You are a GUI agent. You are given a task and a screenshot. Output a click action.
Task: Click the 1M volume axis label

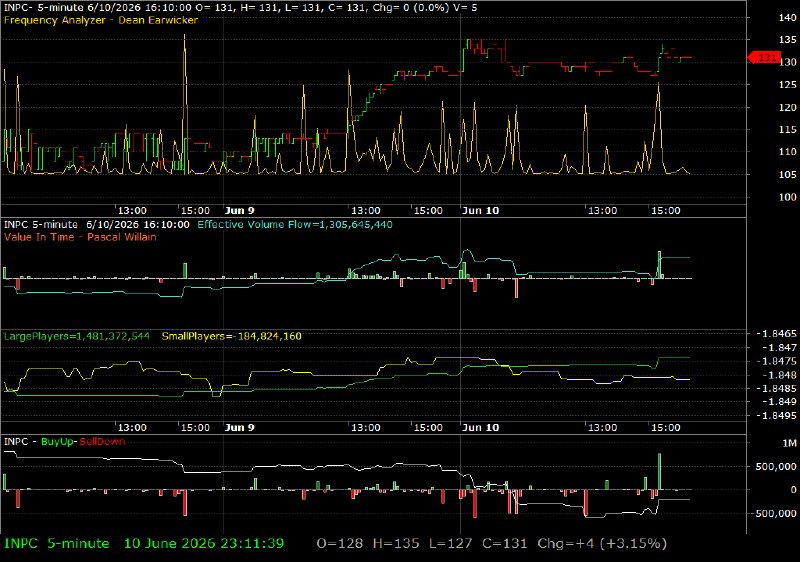789,443
